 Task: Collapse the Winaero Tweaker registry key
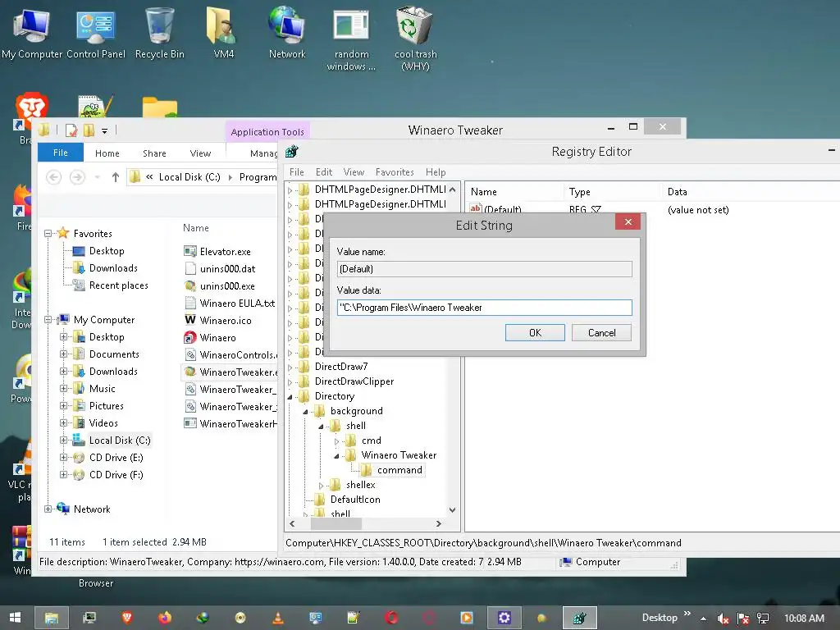[336, 456]
